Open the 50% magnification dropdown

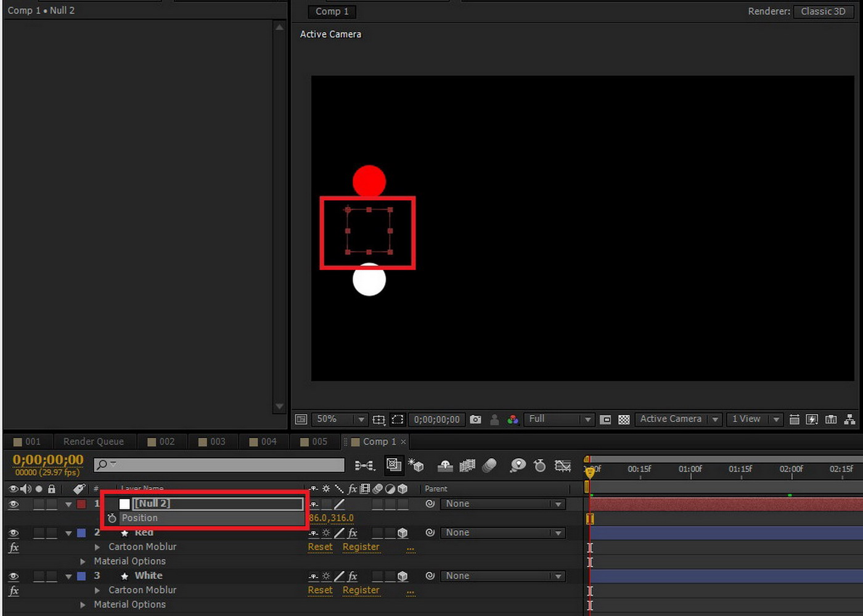pos(361,419)
